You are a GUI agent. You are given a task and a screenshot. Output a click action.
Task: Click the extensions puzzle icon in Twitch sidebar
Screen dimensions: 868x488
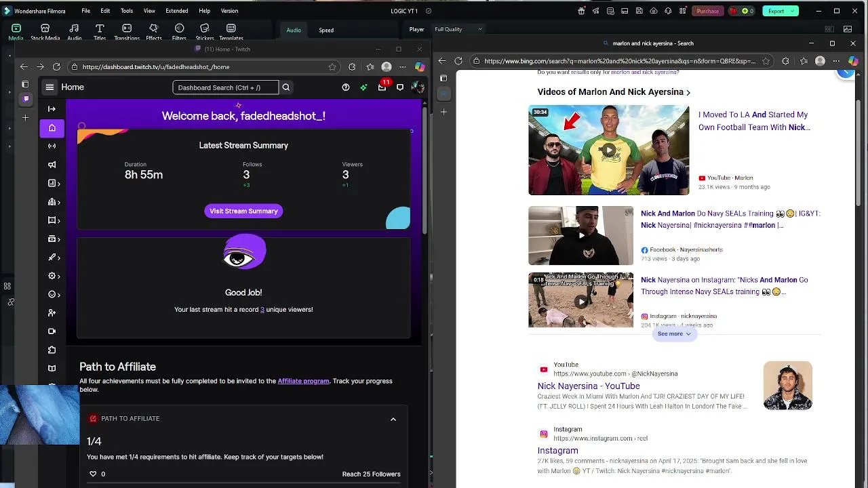(52, 350)
